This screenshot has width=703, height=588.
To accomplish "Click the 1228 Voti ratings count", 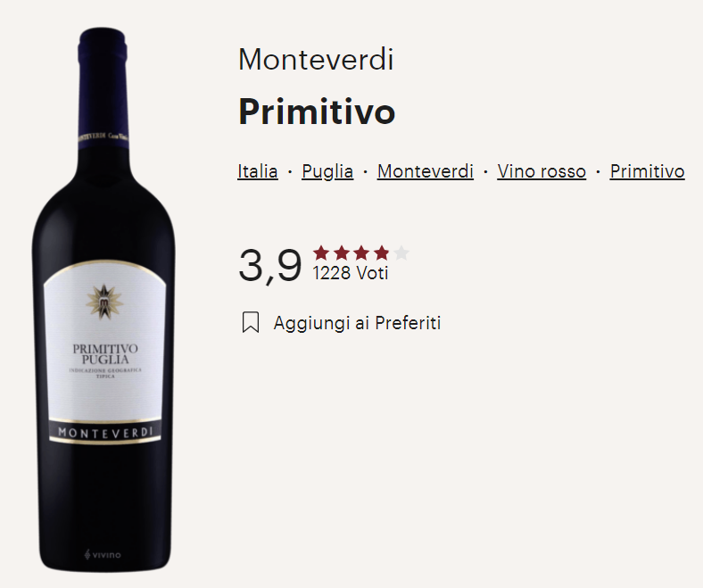I will 350,273.
